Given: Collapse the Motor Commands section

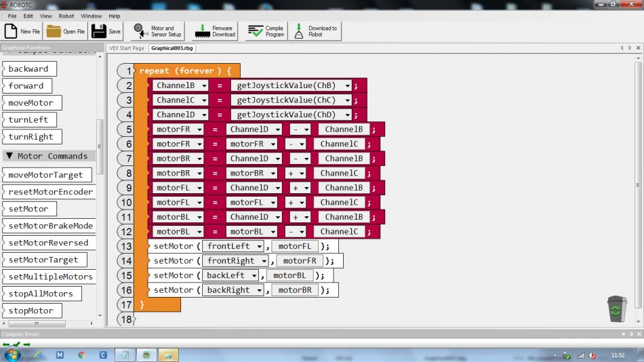Looking at the screenshot, I should (x=9, y=156).
